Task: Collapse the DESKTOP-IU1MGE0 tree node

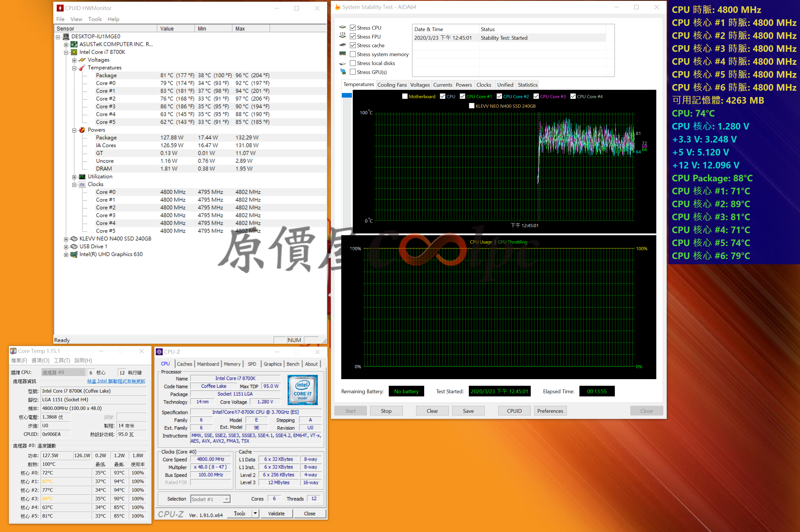Action: pos(58,37)
